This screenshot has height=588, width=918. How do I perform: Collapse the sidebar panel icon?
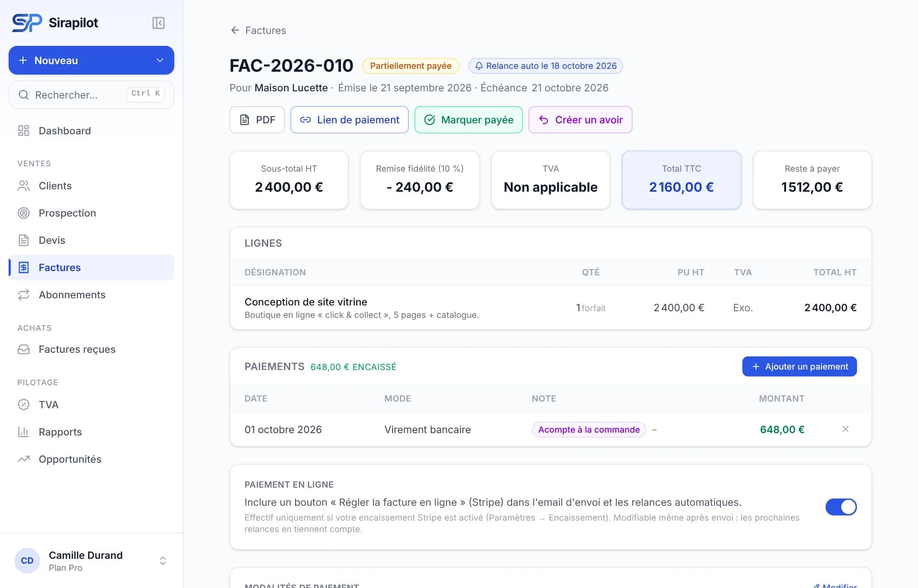pos(158,23)
